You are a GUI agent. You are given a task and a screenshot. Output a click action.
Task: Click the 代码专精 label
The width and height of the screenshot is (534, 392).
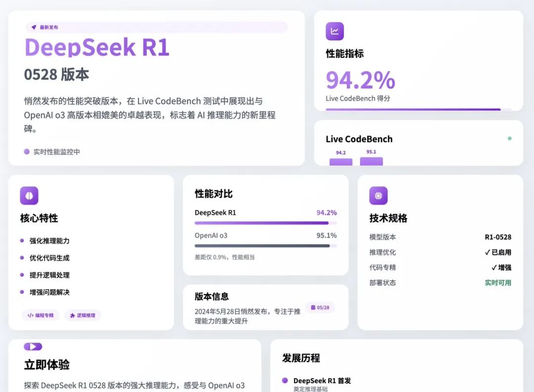[382, 268]
